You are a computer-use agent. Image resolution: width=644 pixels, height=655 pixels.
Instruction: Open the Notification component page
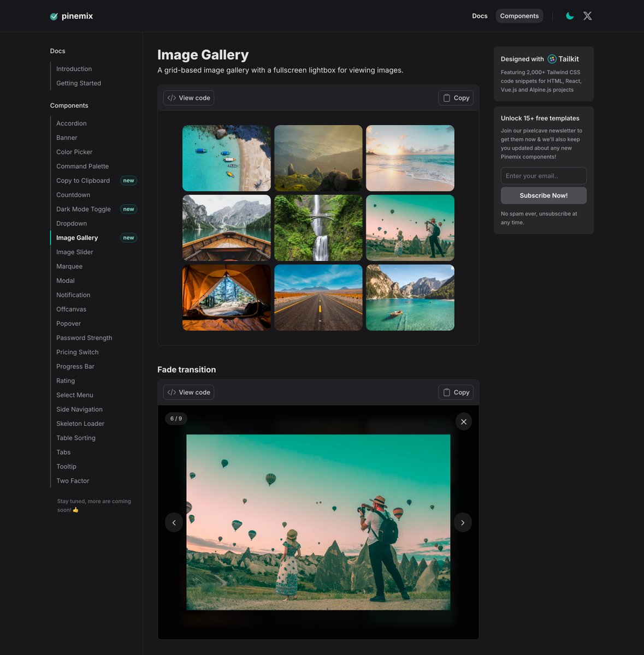click(73, 295)
